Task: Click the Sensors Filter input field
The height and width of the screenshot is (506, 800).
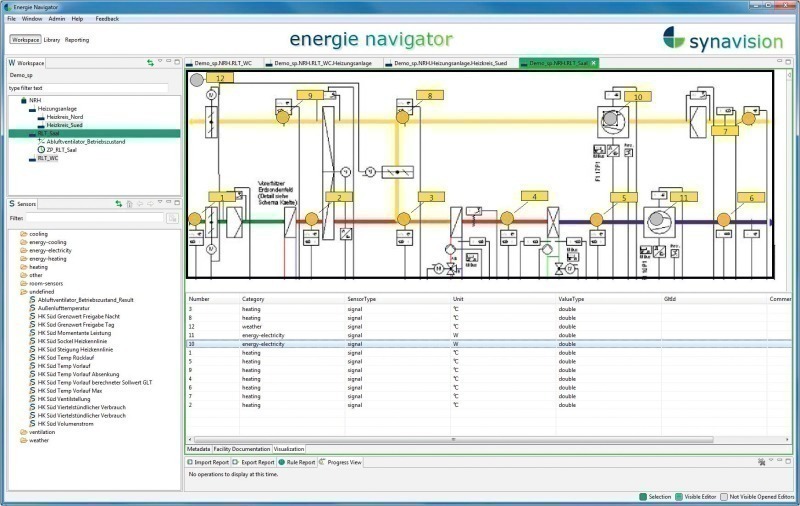Action: click(95, 218)
